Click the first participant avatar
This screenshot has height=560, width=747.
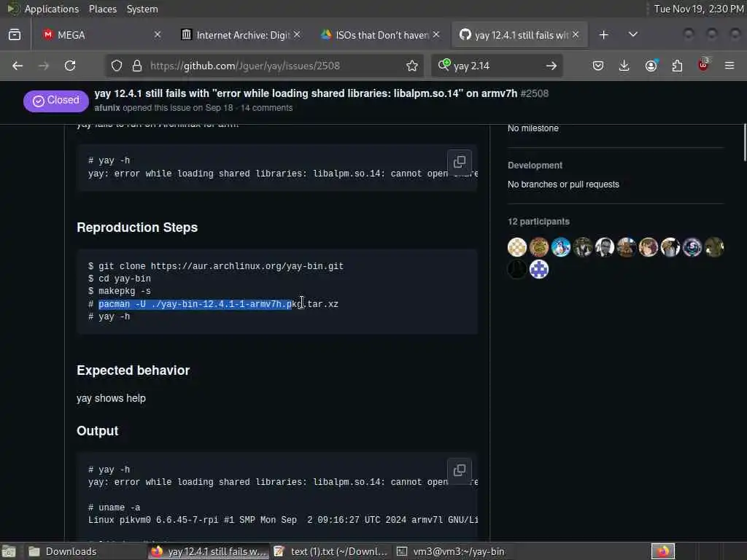[517, 247]
